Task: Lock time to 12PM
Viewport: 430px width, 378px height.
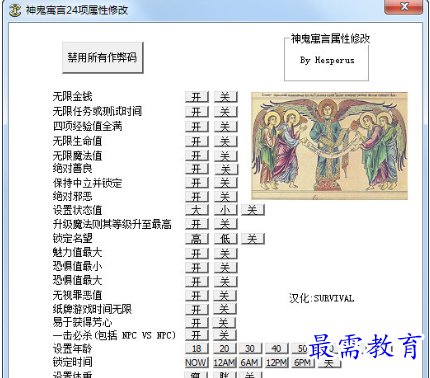Action: (x=276, y=362)
